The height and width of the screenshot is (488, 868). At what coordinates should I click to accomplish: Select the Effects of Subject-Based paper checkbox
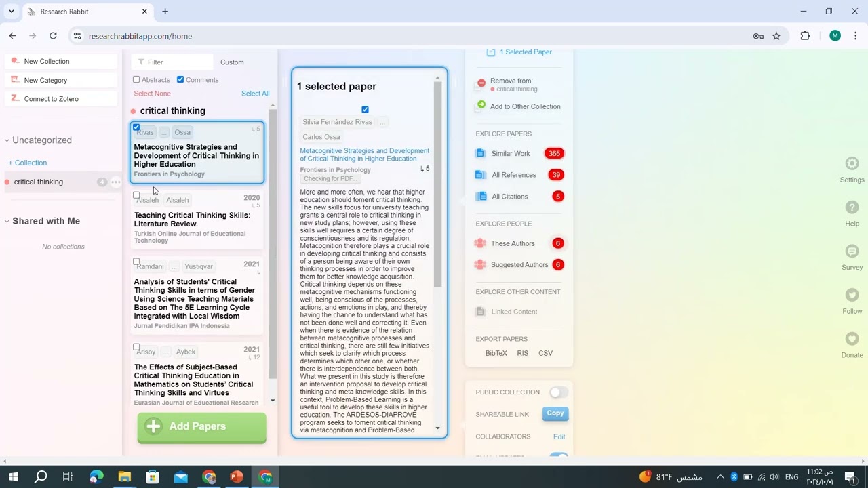tap(136, 347)
